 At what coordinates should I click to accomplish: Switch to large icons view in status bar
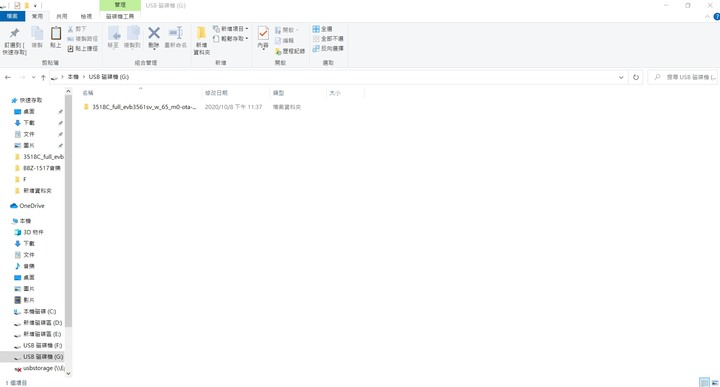tap(715, 382)
